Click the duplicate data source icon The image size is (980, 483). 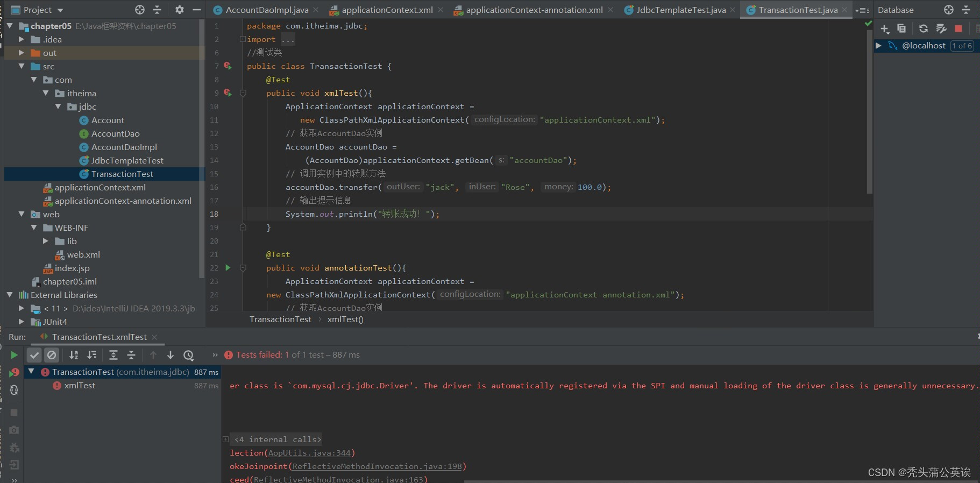pos(901,29)
